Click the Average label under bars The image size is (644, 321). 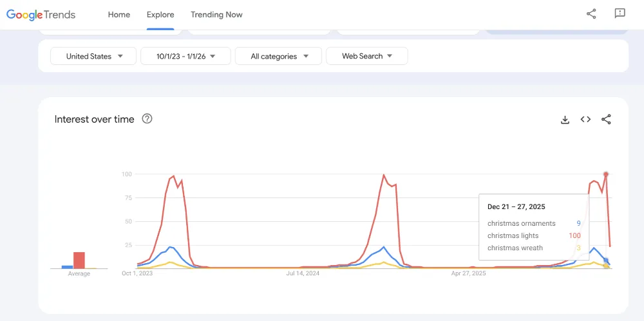point(79,274)
